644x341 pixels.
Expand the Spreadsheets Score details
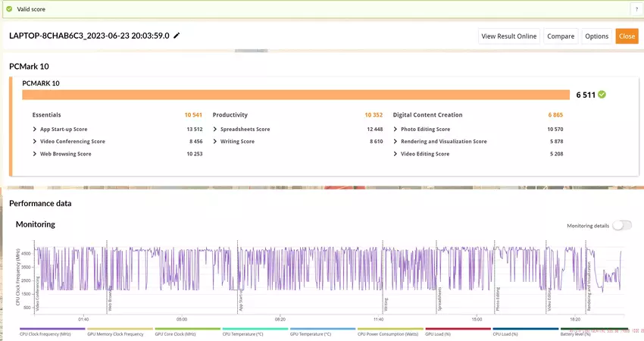pos(216,129)
